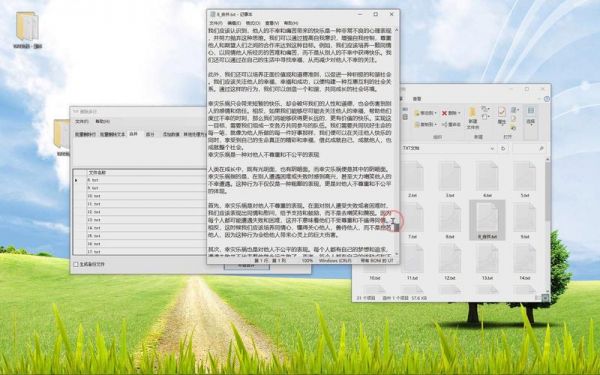Click Notepad scrollbar down arrow
Screen dimensions: 600x375
(396, 254)
